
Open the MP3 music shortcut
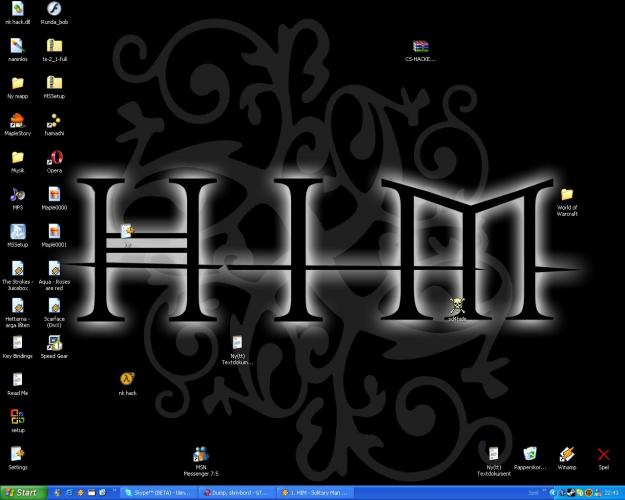(x=17, y=195)
